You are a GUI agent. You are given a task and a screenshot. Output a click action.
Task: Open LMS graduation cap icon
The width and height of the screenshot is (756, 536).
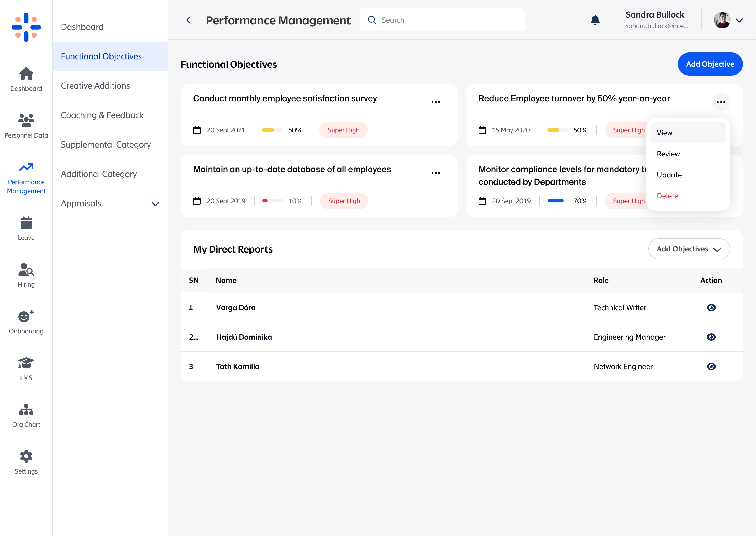tap(26, 363)
